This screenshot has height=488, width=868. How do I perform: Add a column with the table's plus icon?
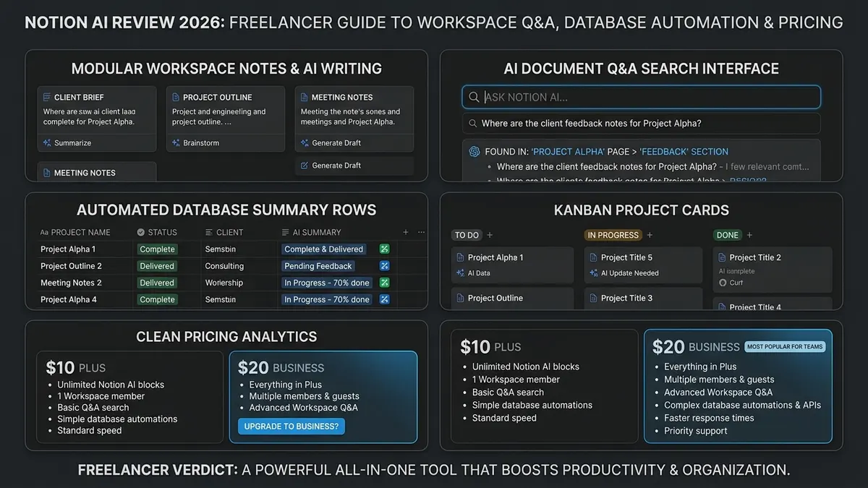405,232
